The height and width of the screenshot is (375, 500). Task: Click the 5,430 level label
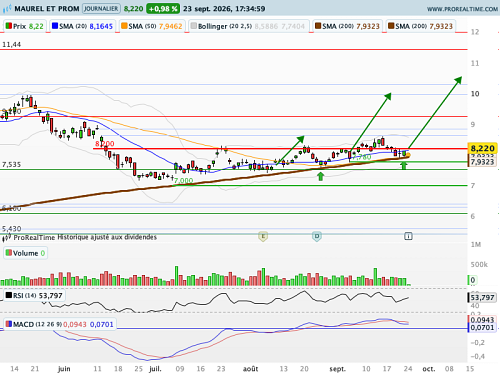[11, 229]
